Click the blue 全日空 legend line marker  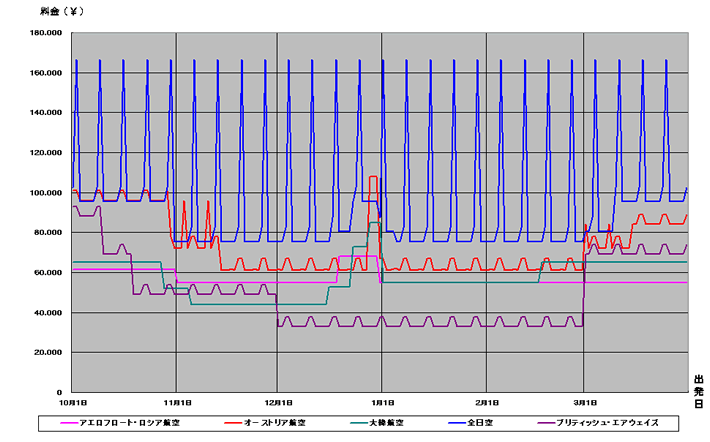pos(457,423)
